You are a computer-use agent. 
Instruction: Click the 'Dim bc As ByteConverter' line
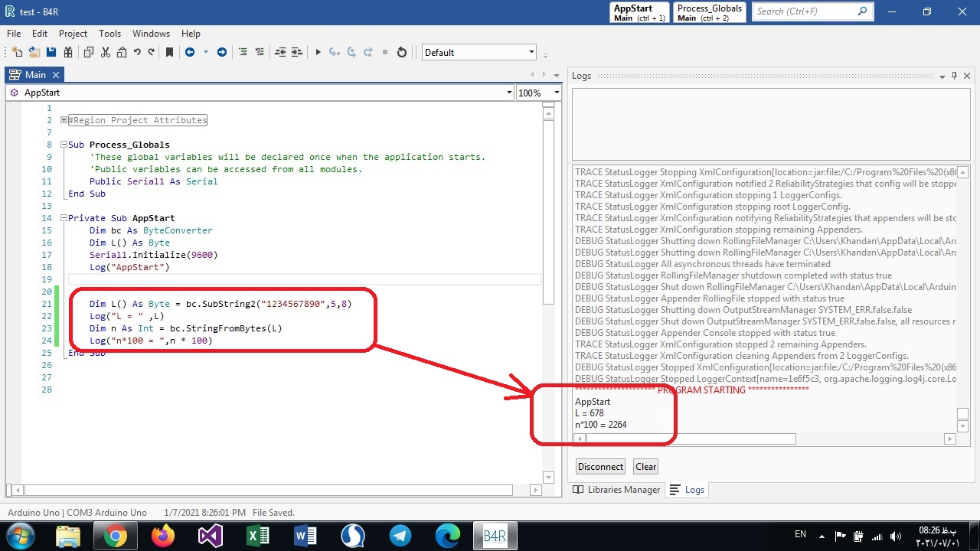pyautogui.click(x=151, y=230)
